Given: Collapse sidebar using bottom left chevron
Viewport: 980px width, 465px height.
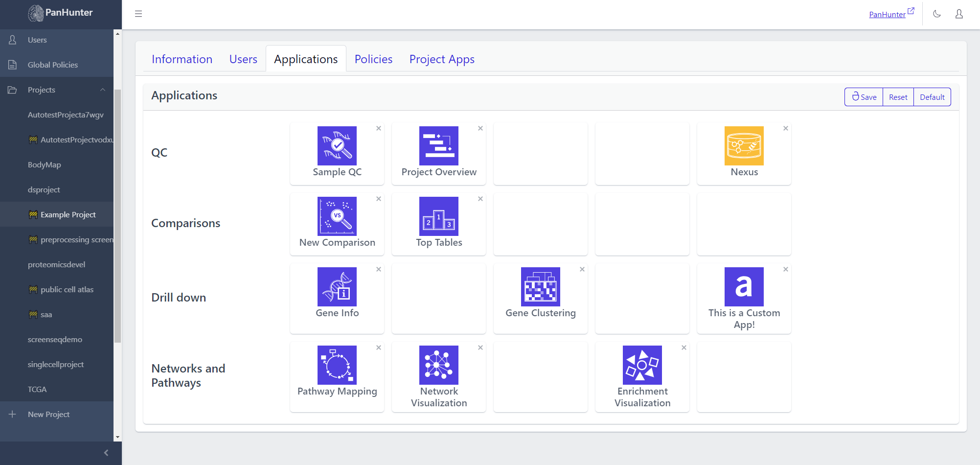Looking at the screenshot, I should pyautogui.click(x=106, y=453).
